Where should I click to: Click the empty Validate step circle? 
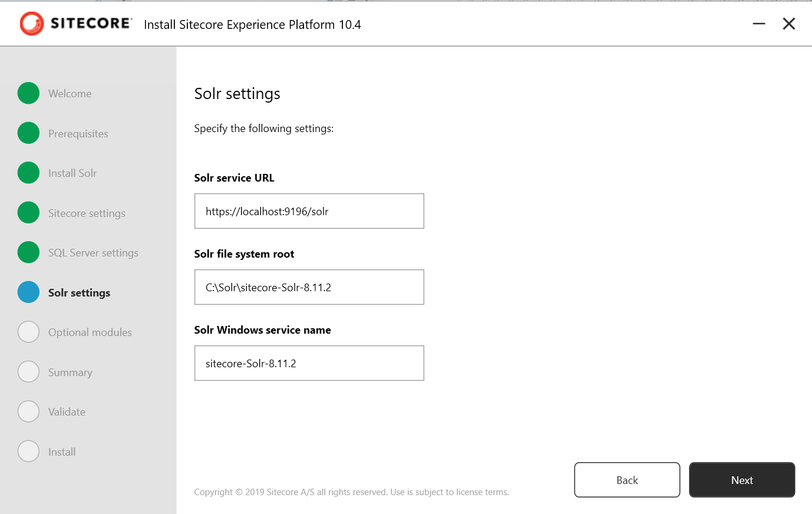pyautogui.click(x=28, y=411)
